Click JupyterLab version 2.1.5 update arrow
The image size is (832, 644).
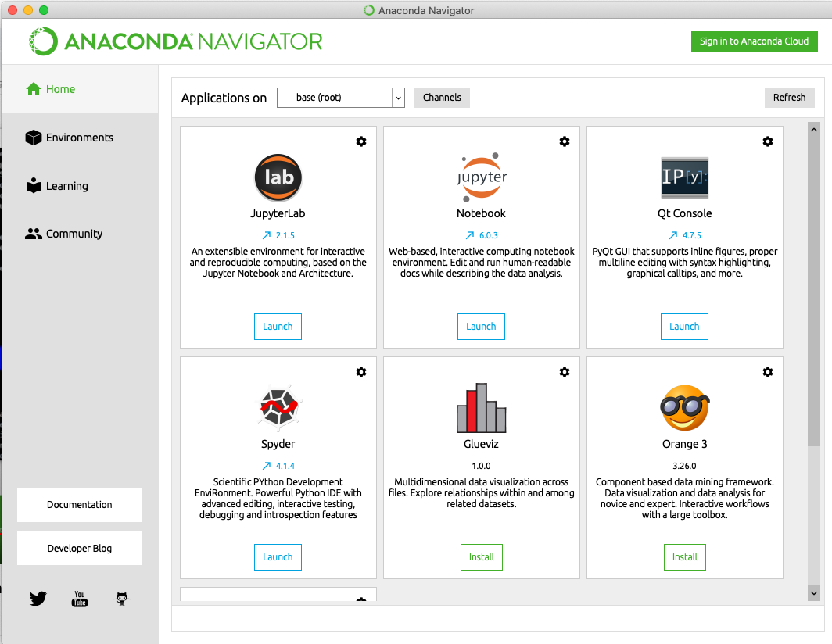pyautogui.click(x=267, y=235)
